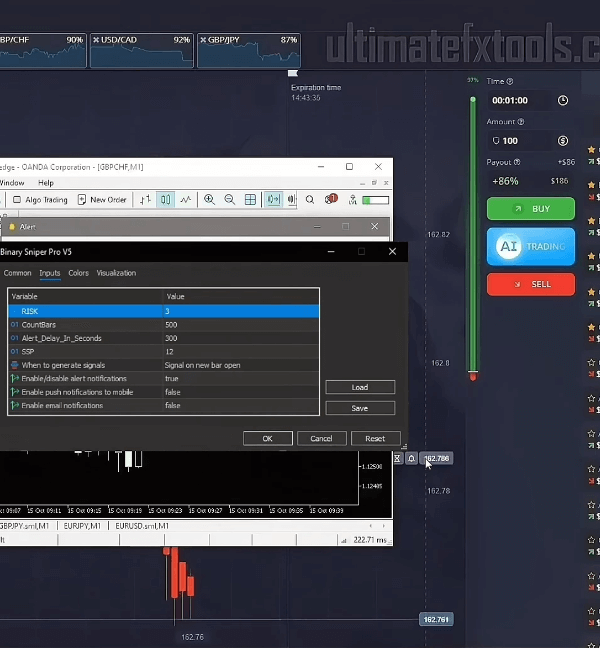
Task: Switch to GBPJPY.sml,M1 chart tab
Action: point(24,526)
